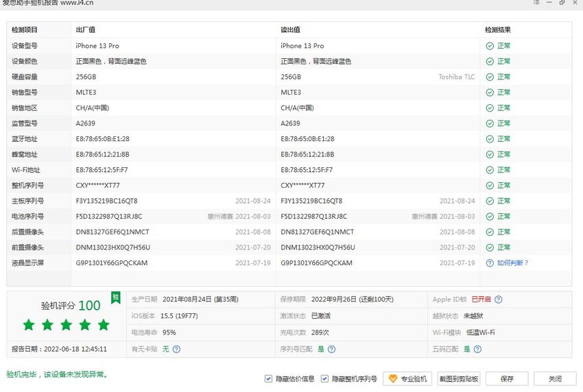Click the diamond icon on 专业验机 button
Screen dimensions: 583x392
click(x=392, y=379)
